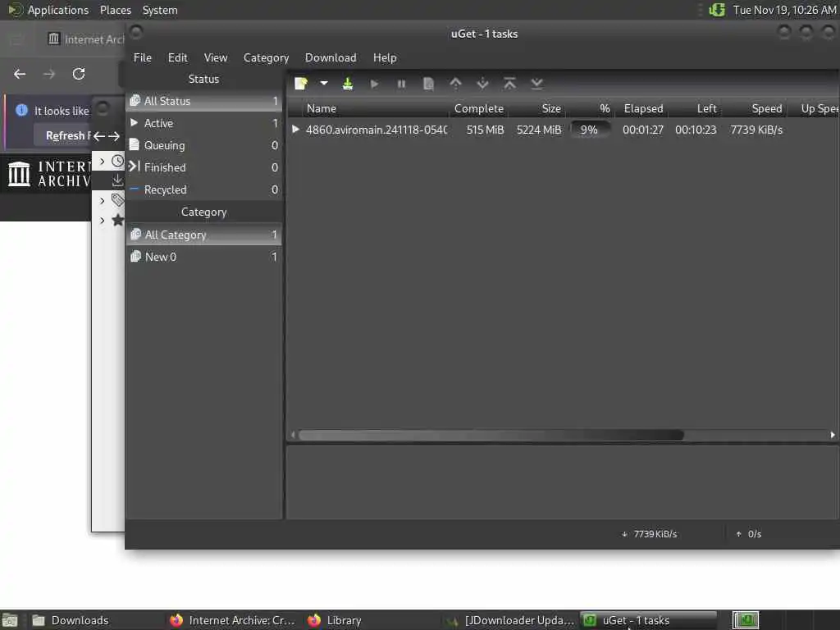The height and width of the screenshot is (630, 840).
Task: Click the Move Up toolbar arrow
Action: (x=455, y=84)
